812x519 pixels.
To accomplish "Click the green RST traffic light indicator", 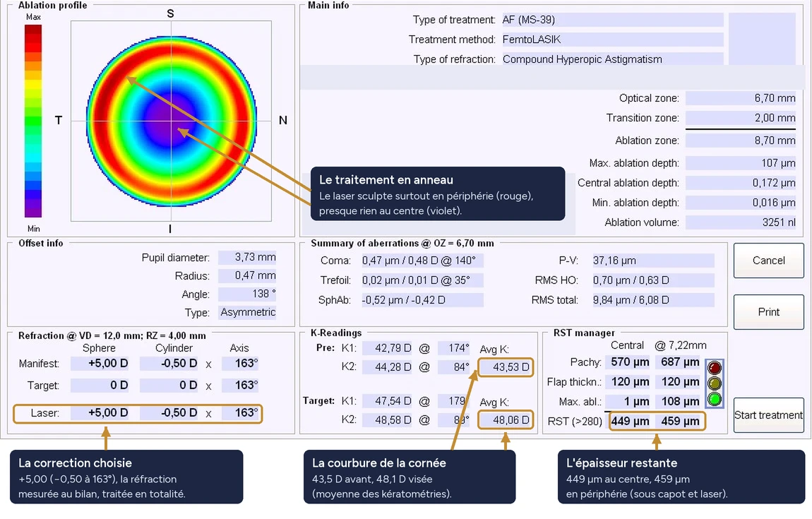I will tap(715, 400).
